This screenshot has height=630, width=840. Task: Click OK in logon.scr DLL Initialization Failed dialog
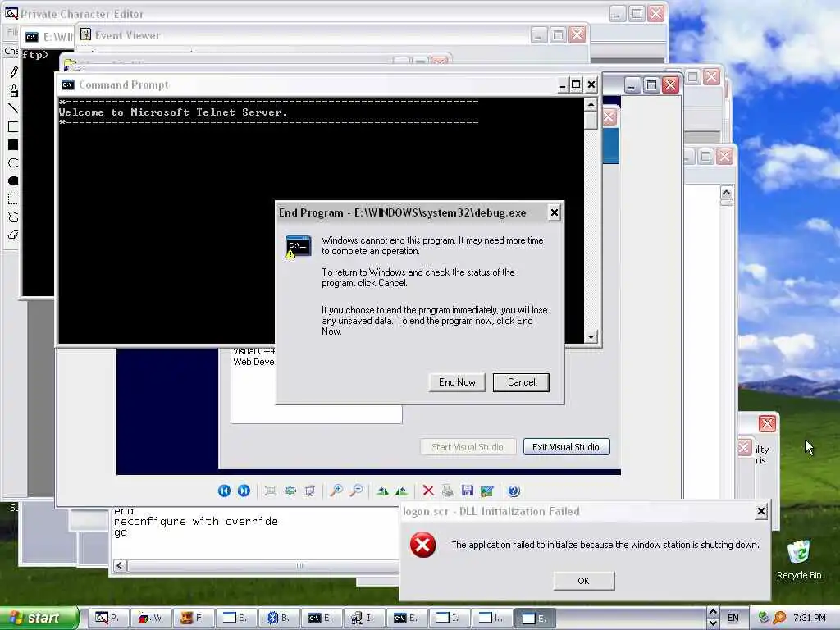click(584, 581)
